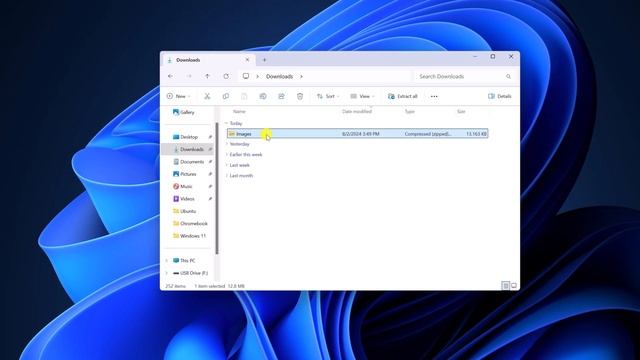
Task: Click Extract all button
Action: 403,96
